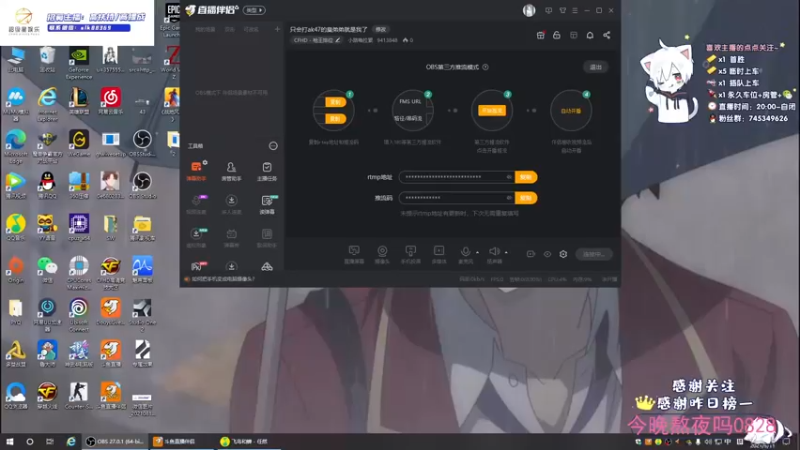The image size is (800, 450).
Task: Copy the stream key with orange button
Action: [x=526, y=198]
